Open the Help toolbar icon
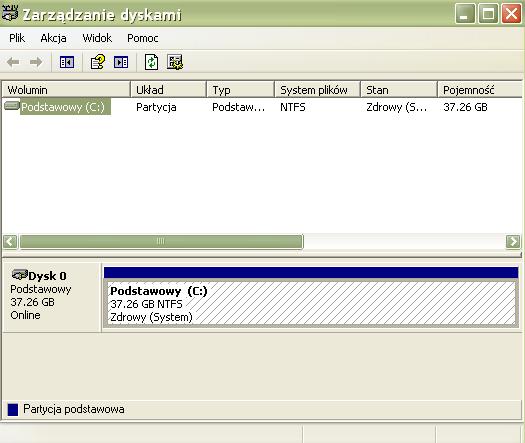The width and height of the screenshot is (525, 443). pos(98,62)
